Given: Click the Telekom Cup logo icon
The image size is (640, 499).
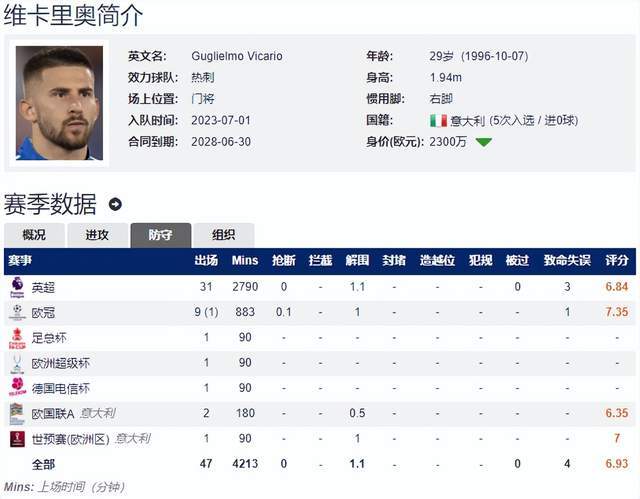Looking at the screenshot, I should coord(17,388).
